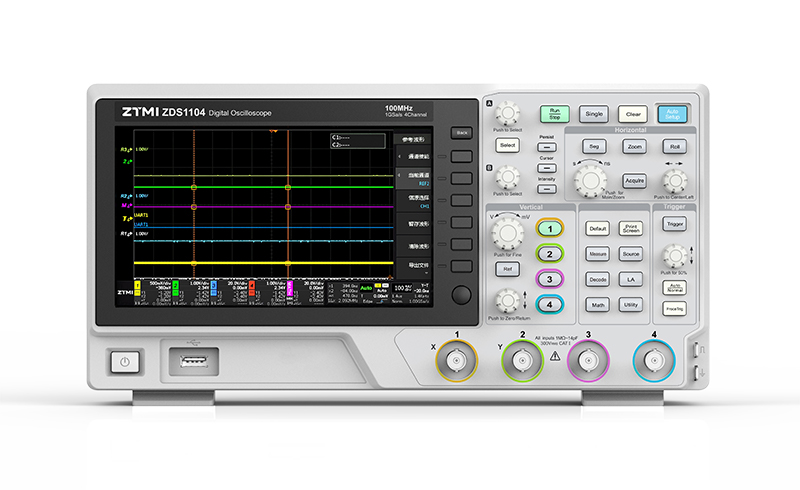Click the round dark knob beside the screen
Image resolution: width=800 pixels, height=490 pixels.
click(x=461, y=295)
